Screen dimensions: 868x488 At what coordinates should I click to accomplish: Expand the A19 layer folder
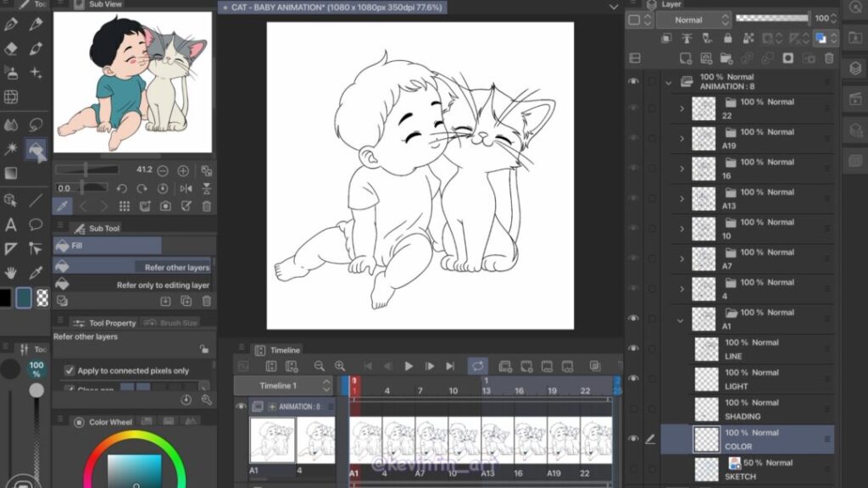[682, 139]
